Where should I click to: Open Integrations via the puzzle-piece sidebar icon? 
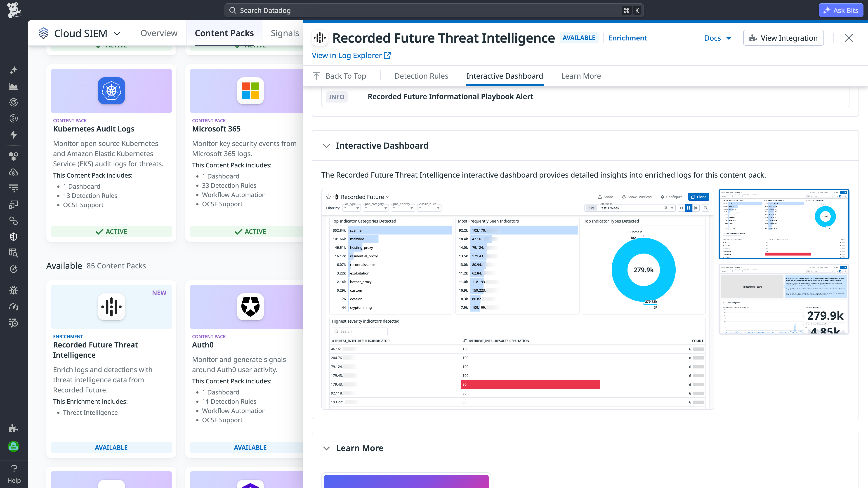click(x=14, y=428)
